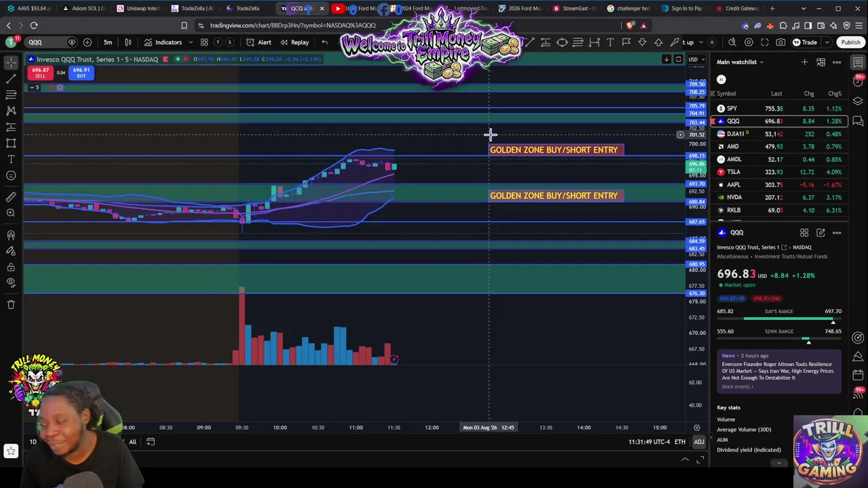Undo the last chart action
The image size is (868, 488).
click(325, 42)
